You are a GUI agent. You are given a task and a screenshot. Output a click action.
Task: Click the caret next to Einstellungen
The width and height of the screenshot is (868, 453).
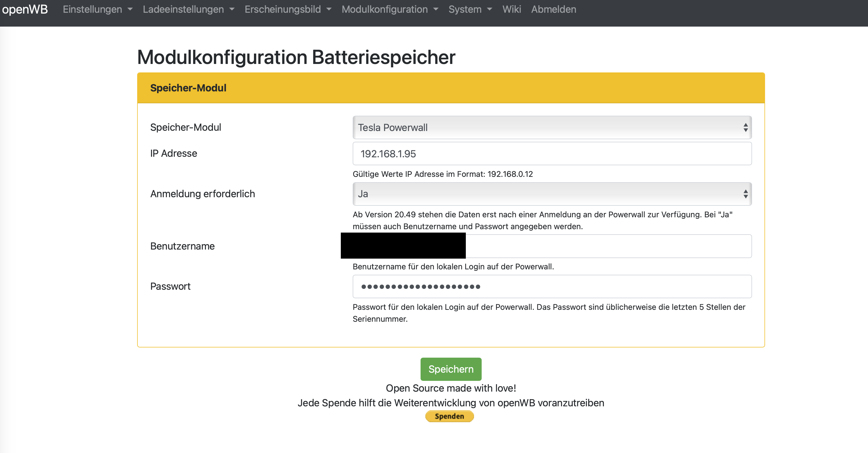point(130,9)
